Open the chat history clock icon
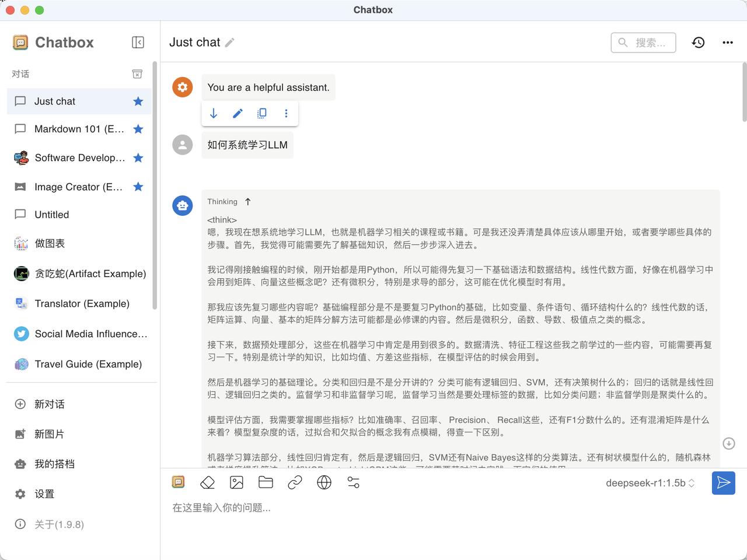Screen dimensions: 747x560 pyautogui.click(x=698, y=43)
